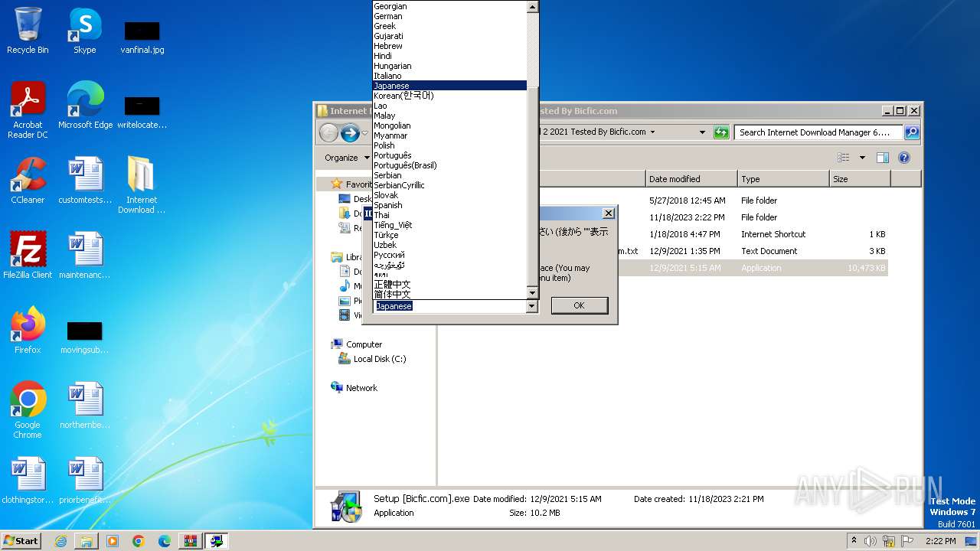980x551 pixels.
Task: Switch to WinRAR taskbar item
Action: (x=191, y=541)
